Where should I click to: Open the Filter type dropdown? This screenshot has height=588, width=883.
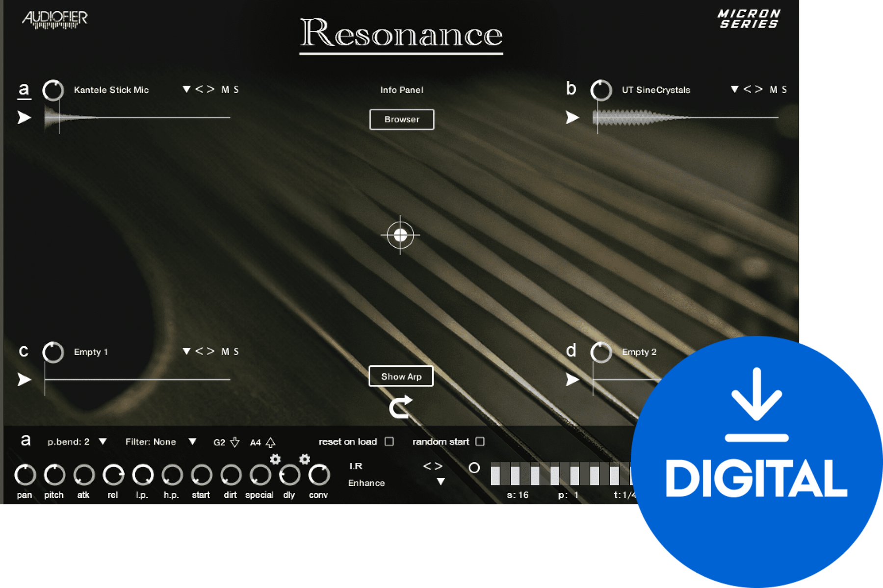(193, 442)
